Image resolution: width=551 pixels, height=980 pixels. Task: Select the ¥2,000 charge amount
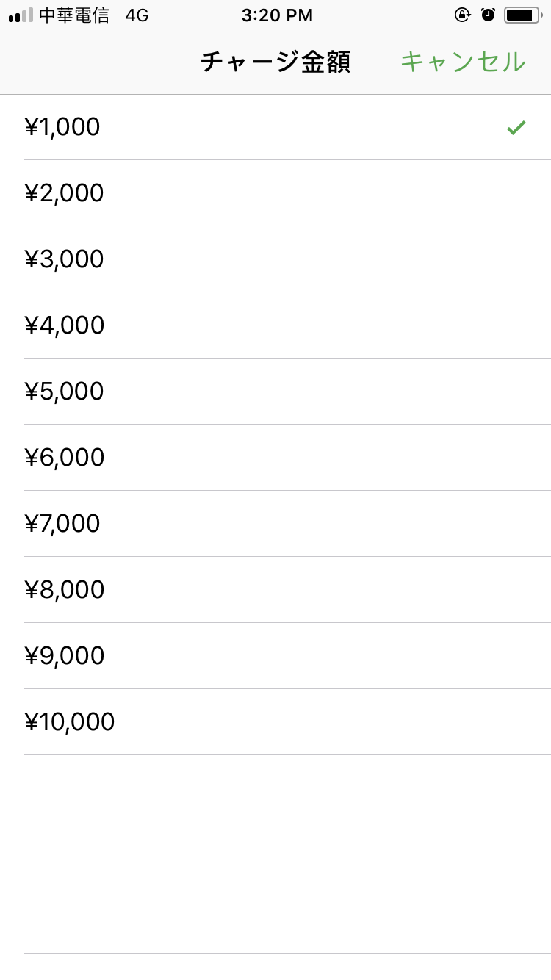pyautogui.click(x=65, y=193)
